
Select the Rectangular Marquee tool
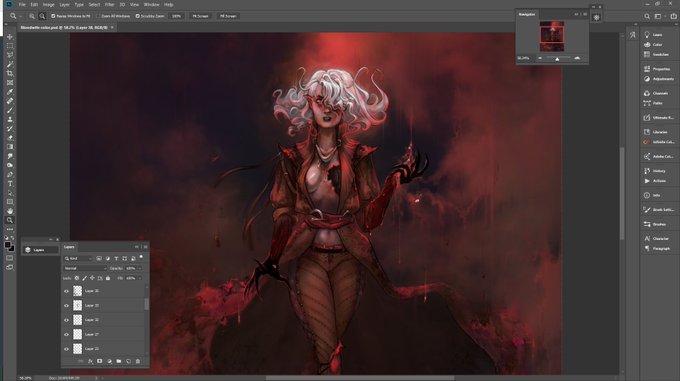pyautogui.click(x=10, y=46)
